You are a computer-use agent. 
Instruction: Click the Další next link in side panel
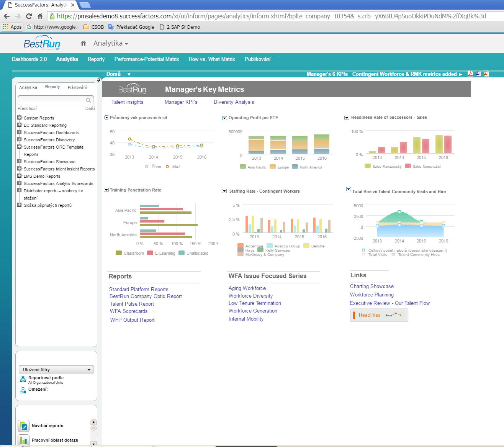[90, 108]
